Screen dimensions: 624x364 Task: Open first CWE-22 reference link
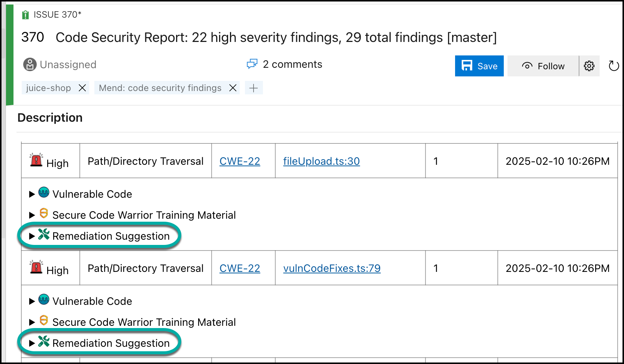point(239,161)
